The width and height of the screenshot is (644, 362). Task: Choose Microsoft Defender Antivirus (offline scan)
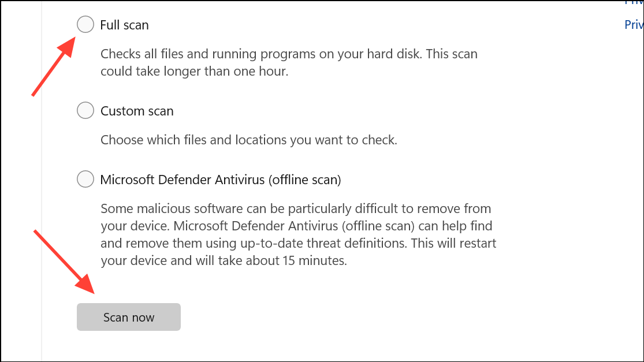pyautogui.click(x=85, y=179)
